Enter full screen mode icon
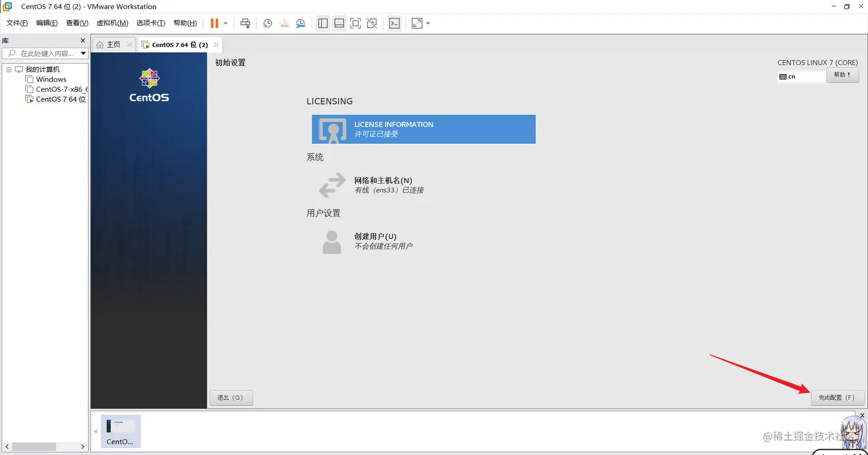 (x=355, y=23)
